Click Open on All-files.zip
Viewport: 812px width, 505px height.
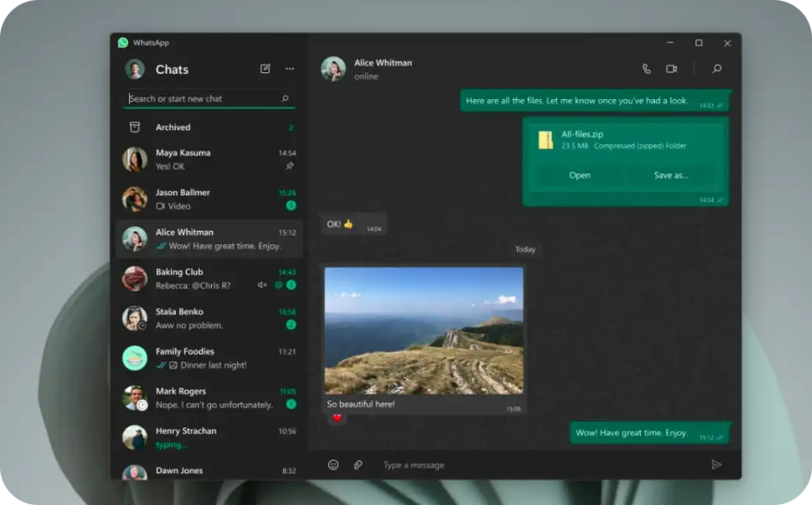coord(580,175)
